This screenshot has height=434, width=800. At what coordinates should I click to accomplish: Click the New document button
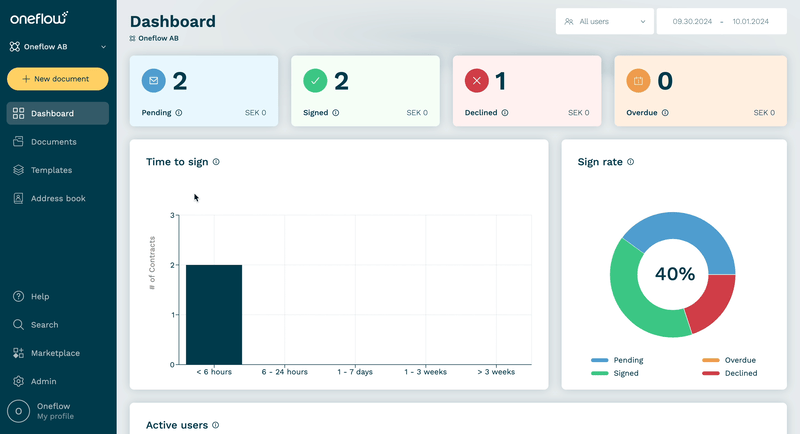(x=58, y=79)
